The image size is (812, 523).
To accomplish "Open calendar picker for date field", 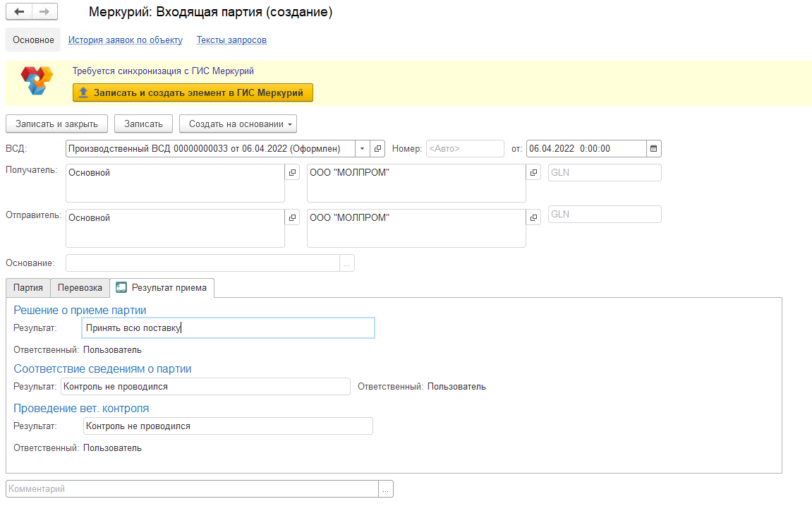I will (653, 148).
